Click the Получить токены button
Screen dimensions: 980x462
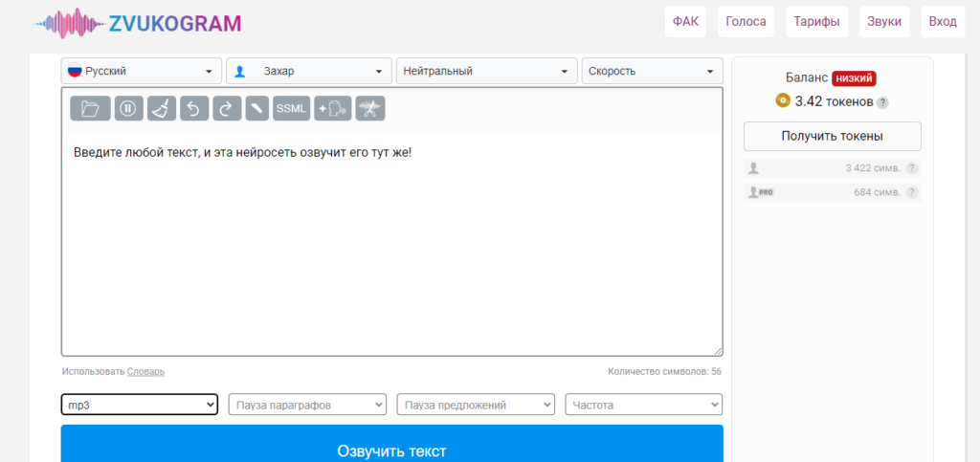[x=832, y=136]
